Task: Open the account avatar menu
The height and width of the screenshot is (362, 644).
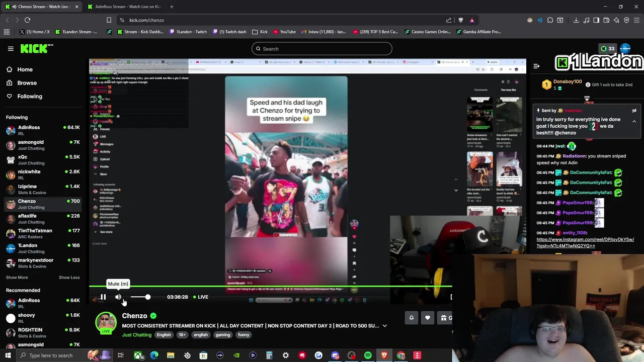Action: pos(625,49)
